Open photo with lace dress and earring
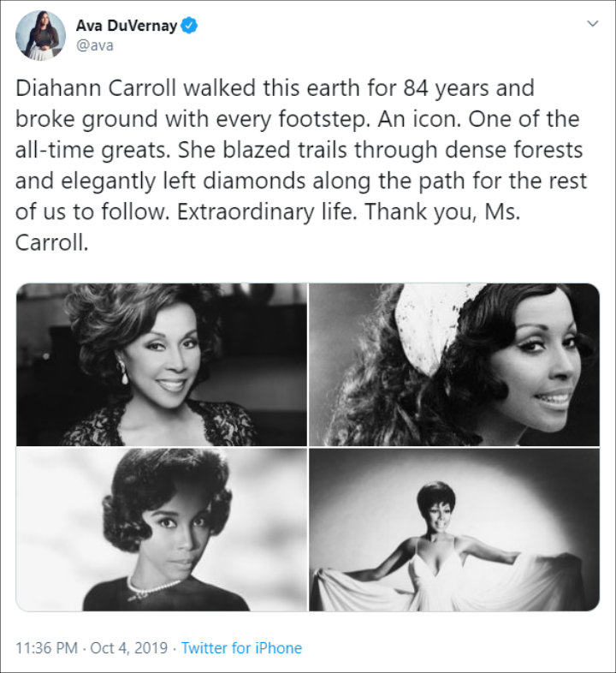 162,365
